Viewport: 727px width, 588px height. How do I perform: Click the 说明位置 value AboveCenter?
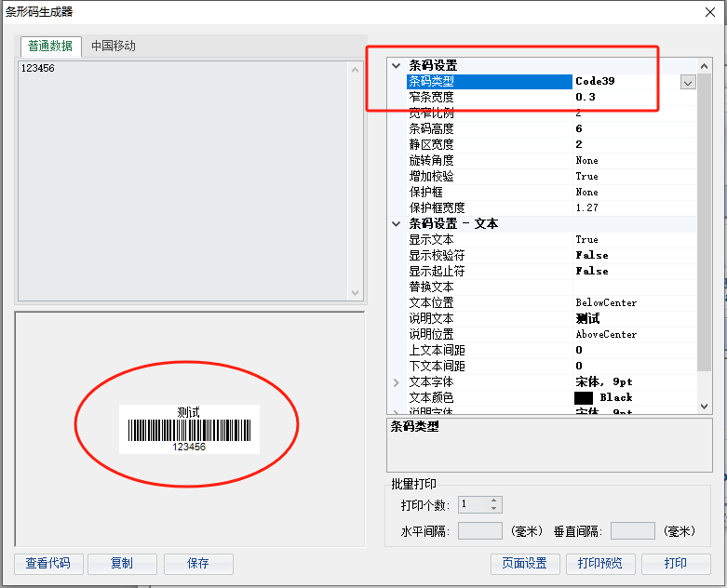pos(606,334)
